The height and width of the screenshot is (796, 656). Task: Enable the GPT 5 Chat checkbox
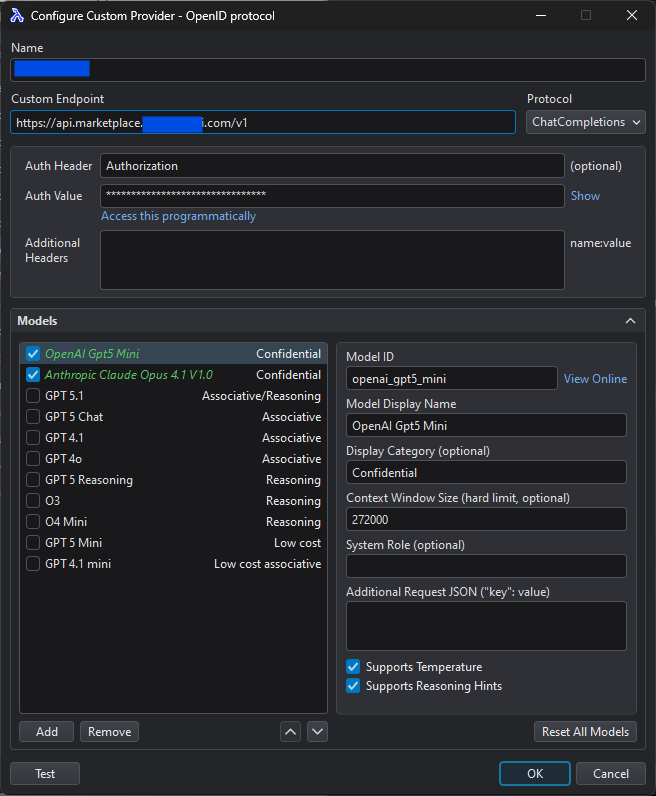[x=33, y=417]
